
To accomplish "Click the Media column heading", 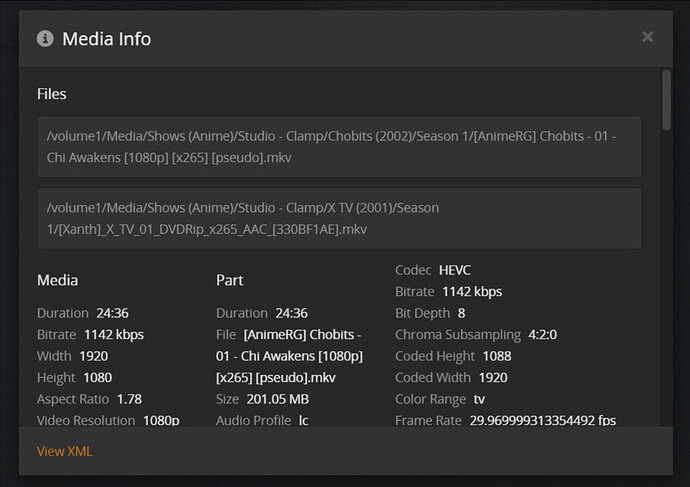I will coord(58,280).
